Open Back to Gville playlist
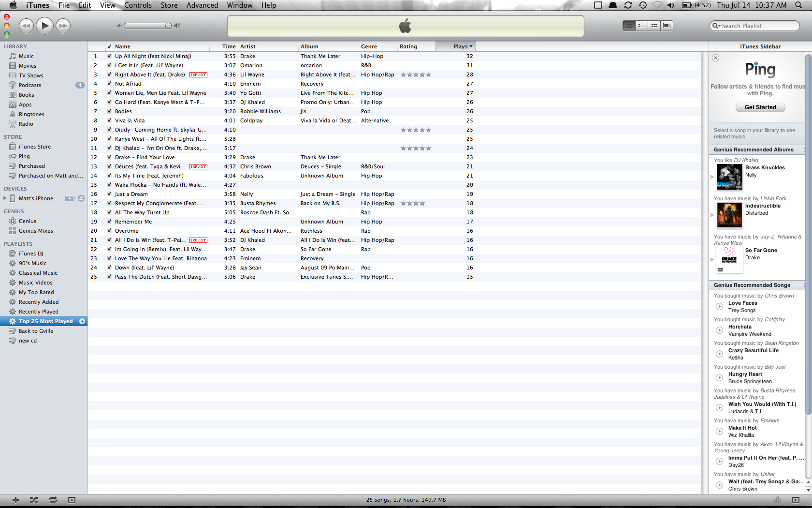Image resolution: width=812 pixels, height=508 pixels. coord(36,331)
